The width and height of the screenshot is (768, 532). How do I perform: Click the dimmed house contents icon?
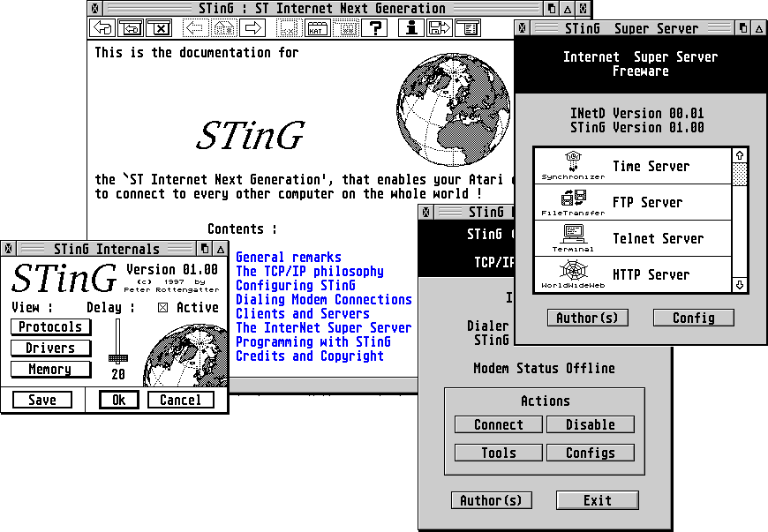click(224, 28)
